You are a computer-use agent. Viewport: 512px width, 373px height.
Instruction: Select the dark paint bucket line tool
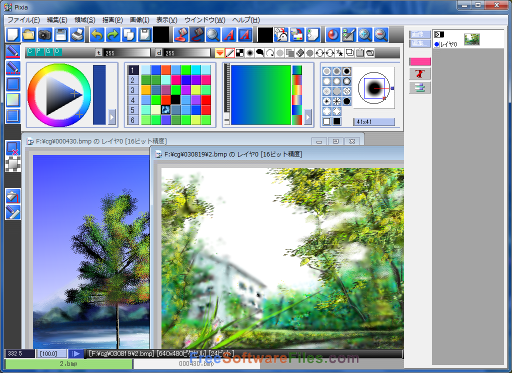click(197, 35)
